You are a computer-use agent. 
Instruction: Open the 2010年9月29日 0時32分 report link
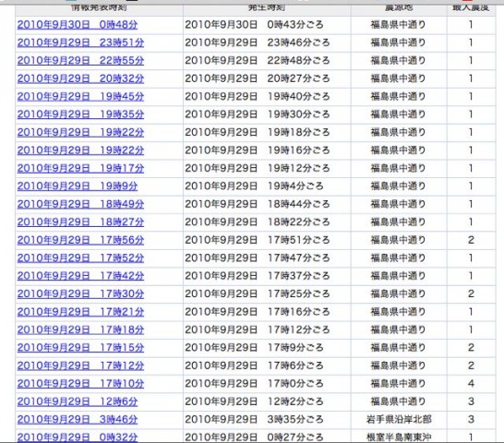click(x=78, y=437)
